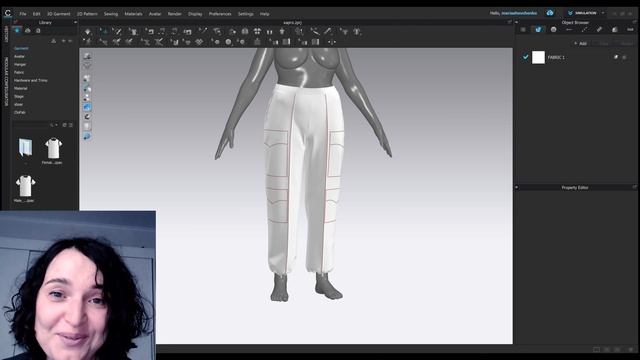
Task: Select Hanger in Library list
Action: coord(20,64)
